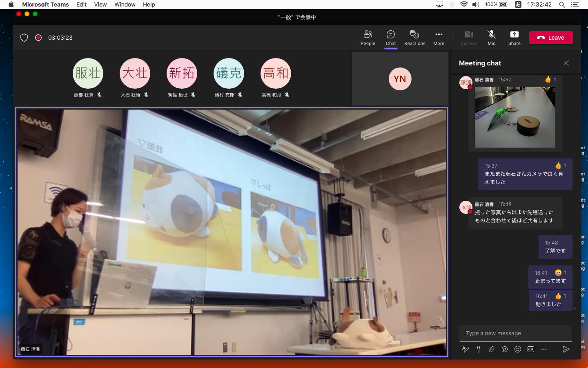Click the meeting timer 03:03:23
588x368 pixels.
(60, 38)
